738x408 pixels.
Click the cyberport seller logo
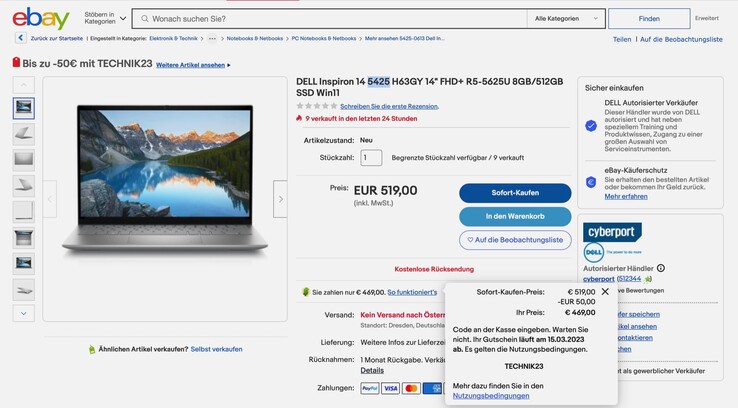(612, 232)
